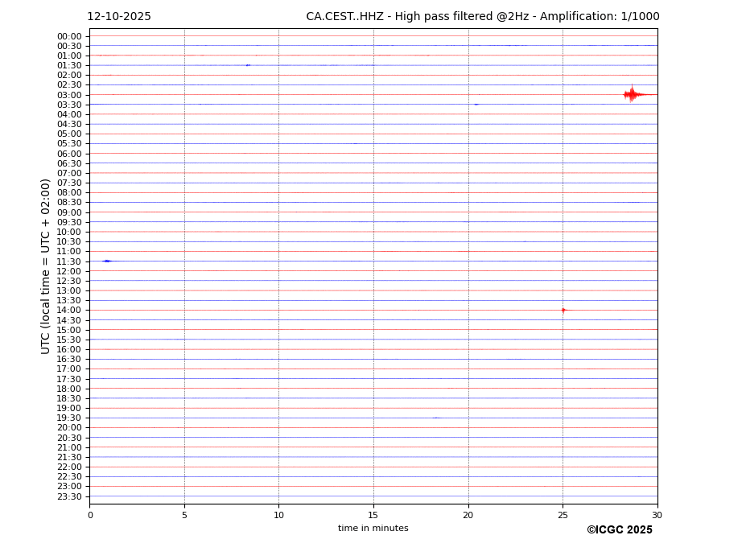This screenshot has width=746, height=560.
Task: Click the small blue event on 01:30 trace
Action: click(x=248, y=65)
